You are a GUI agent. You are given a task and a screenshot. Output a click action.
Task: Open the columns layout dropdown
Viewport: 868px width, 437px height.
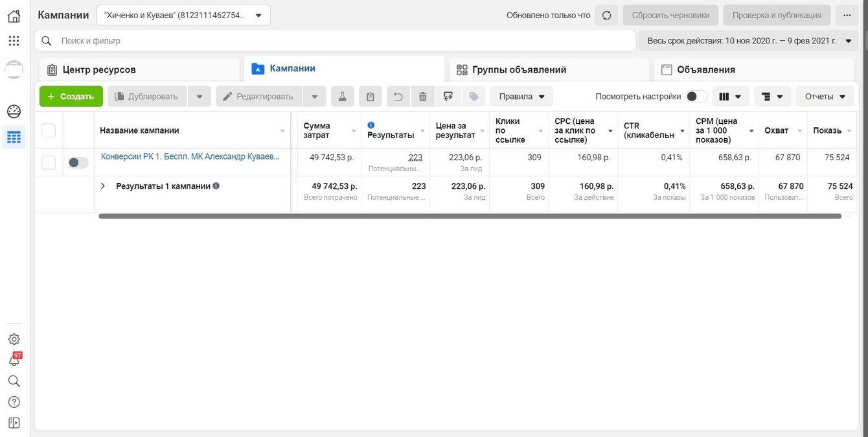(x=731, y=97)
